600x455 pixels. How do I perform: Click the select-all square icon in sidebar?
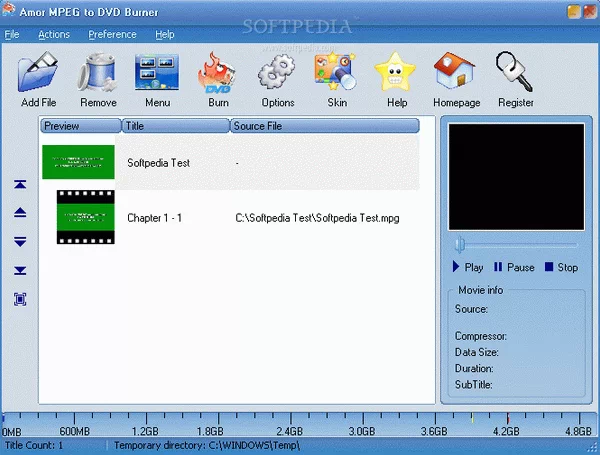coord(20,299)
